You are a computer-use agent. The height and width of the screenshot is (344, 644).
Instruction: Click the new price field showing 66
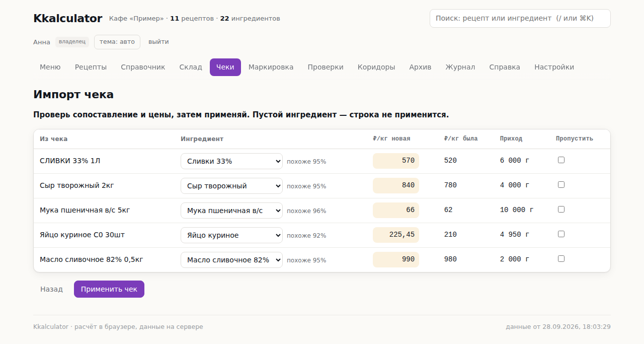[396, 210]
